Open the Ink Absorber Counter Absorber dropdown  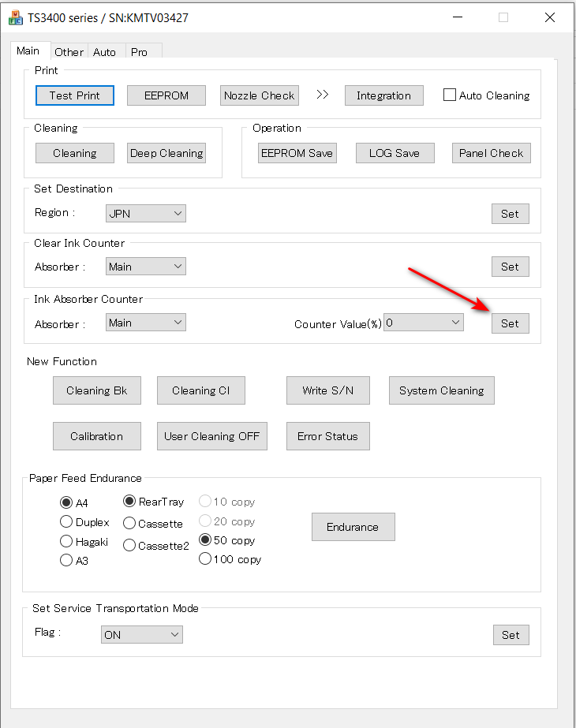tap(146, 323)
